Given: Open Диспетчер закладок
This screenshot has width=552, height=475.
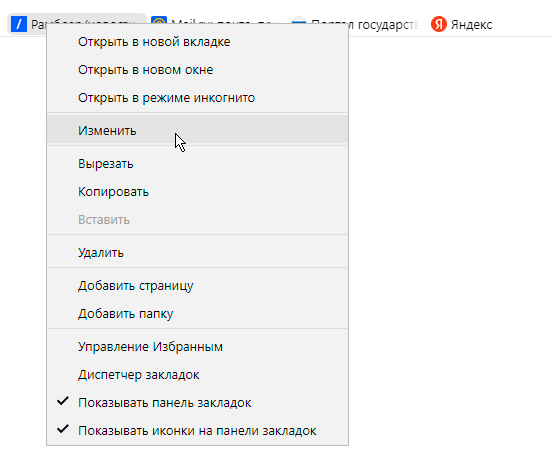Looking at the screenshot, I should 197,375.
